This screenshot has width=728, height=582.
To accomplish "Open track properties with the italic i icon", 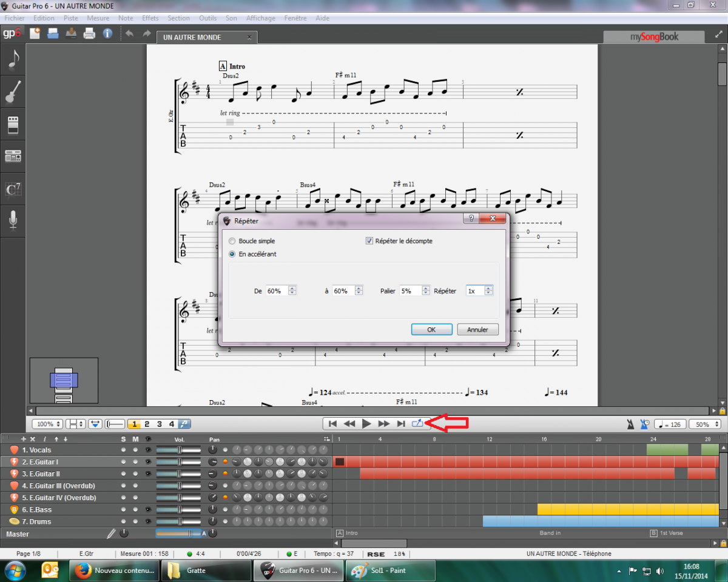I will pyautogui.click(x=44, y=439).
